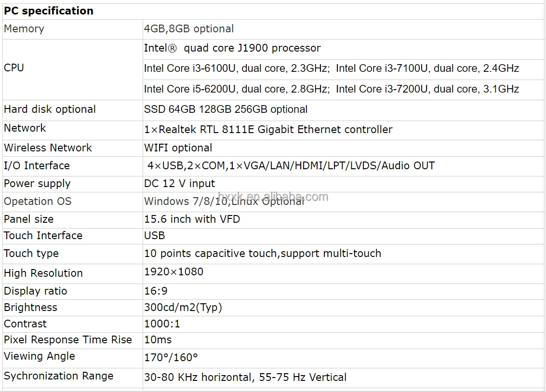
Task: Select the Sychronization Range row label
Action: [x=58, y=376]
